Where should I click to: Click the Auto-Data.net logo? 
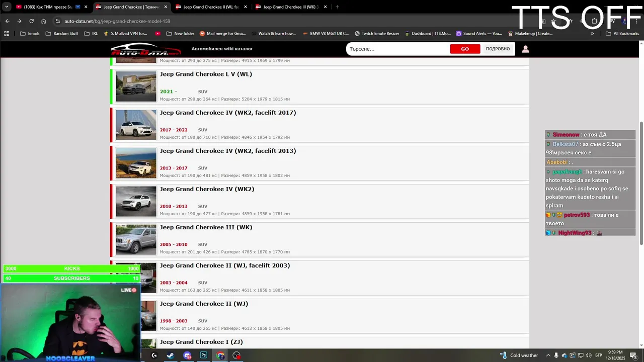pyautogui.click(x=145, y=49)
